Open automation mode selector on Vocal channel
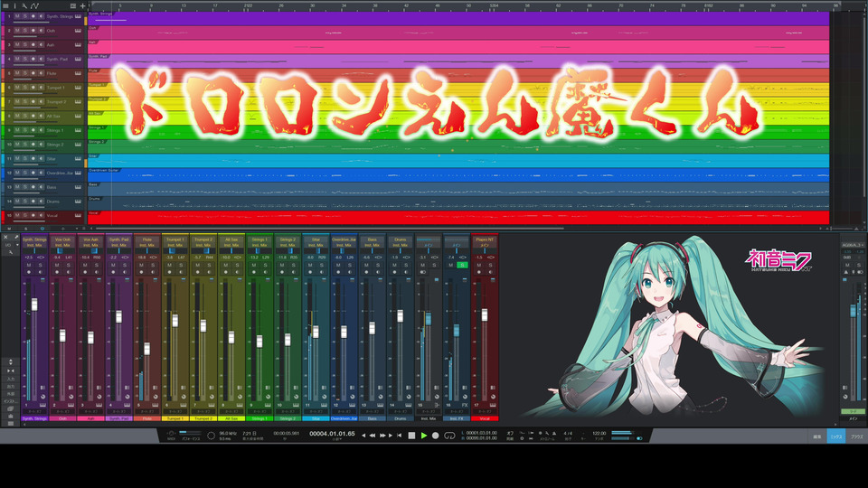The height and width of the screenshot is (488, 868). pos(485,412)
